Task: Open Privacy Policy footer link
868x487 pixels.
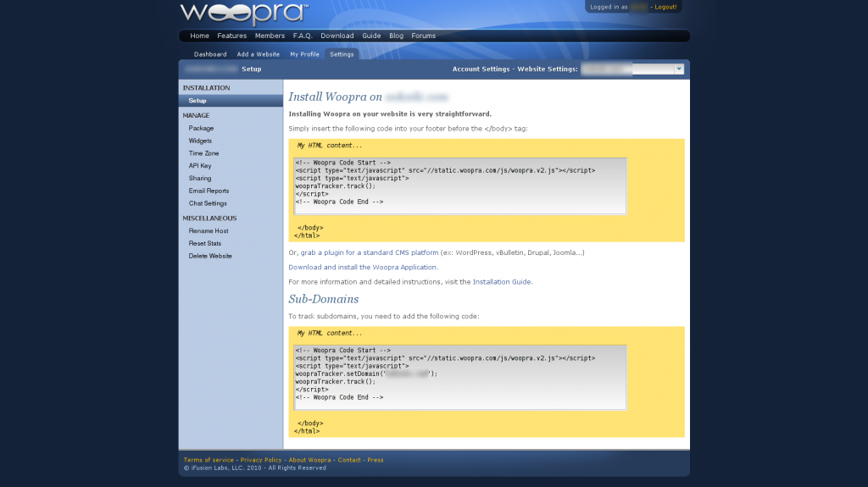Action: click(261, 460)
